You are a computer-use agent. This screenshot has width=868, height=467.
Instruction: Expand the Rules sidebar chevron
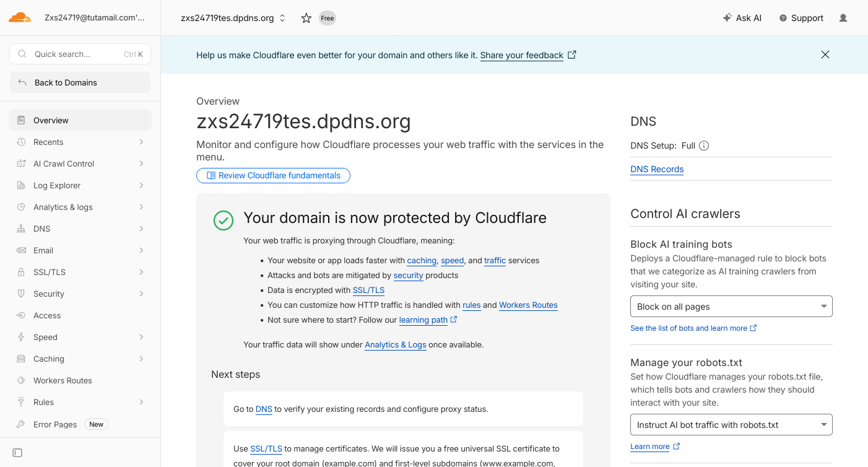tap(142, 402)
